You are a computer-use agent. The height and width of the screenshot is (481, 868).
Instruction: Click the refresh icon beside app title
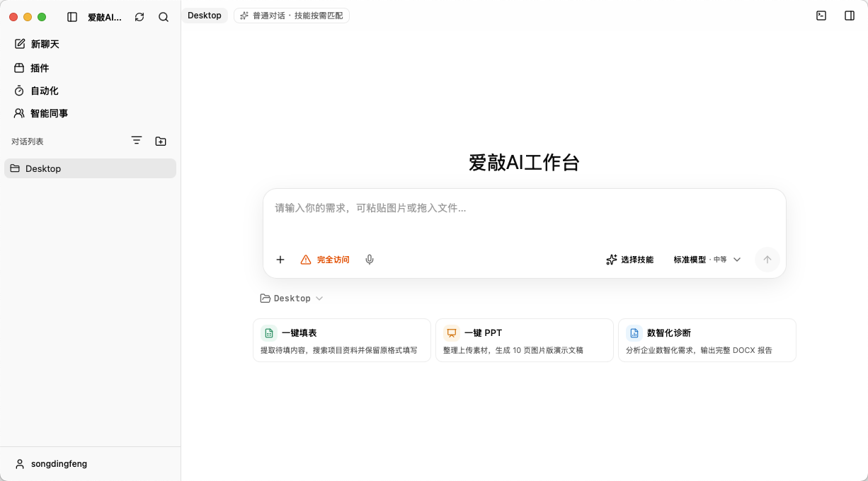coord(139,17)
